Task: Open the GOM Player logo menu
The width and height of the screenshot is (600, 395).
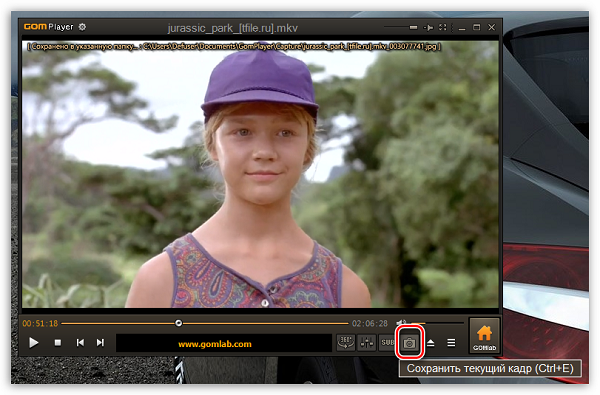Action: click(x=48, y=27)
